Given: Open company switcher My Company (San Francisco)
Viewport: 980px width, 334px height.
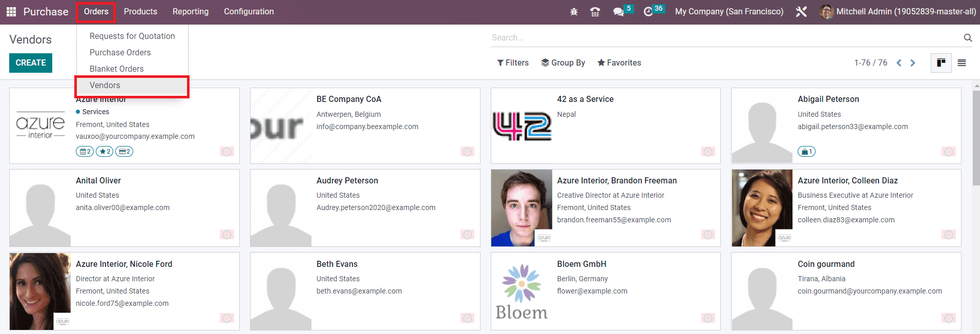Looking at the screenshot, I should [729, 12].
